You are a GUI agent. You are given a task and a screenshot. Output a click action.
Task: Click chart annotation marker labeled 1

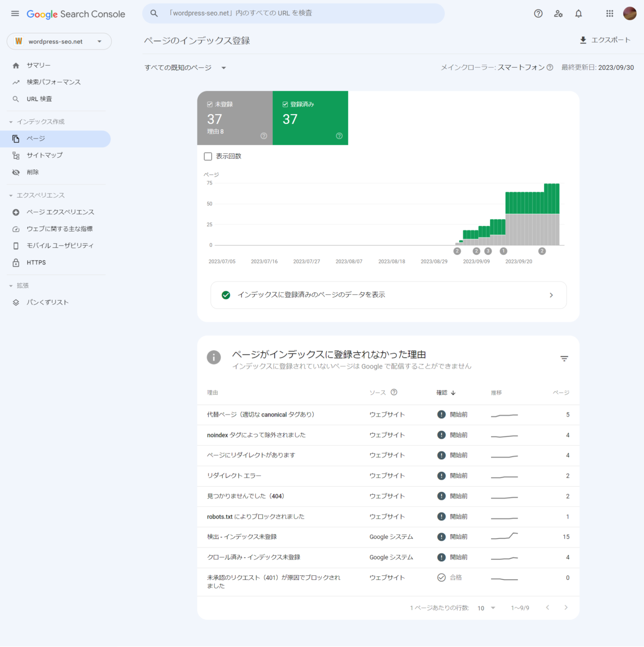click(503, 251)
